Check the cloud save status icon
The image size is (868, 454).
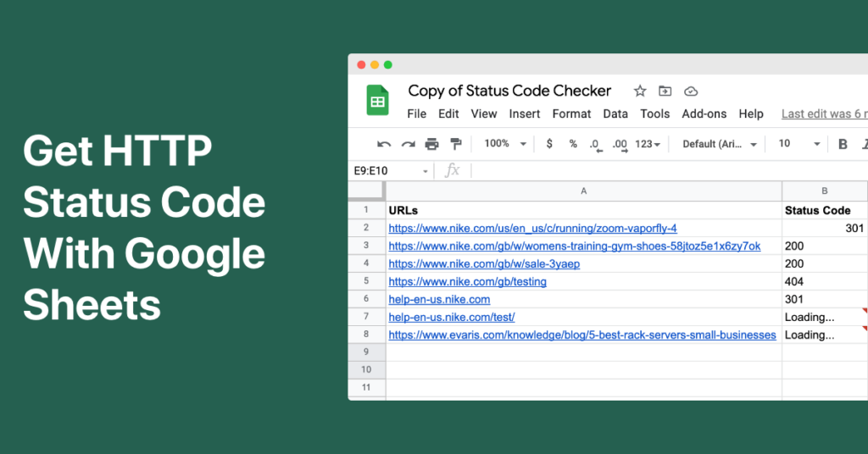tap(690, 91)
